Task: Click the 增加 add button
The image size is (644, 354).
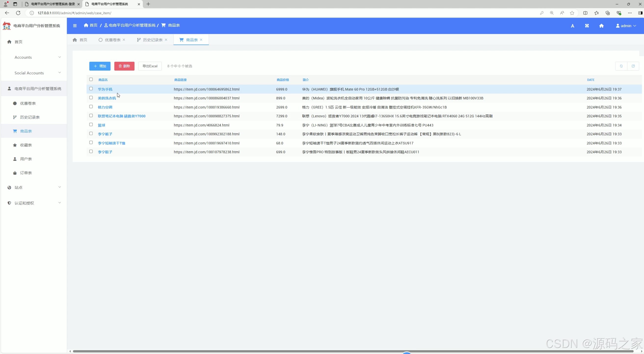Action: pyautogui.click(x=100, y=66)
